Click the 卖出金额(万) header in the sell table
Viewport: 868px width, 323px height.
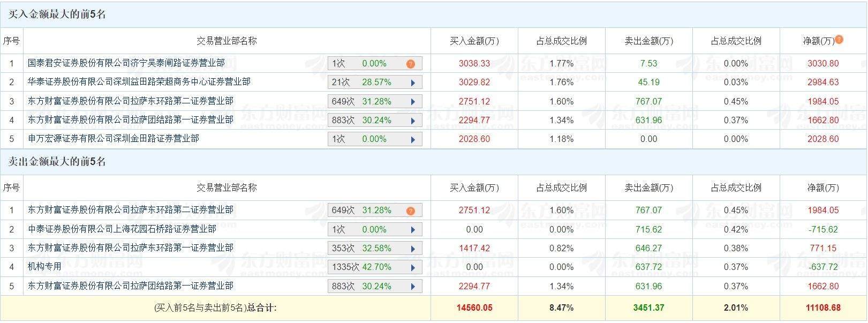click(648, 188)
